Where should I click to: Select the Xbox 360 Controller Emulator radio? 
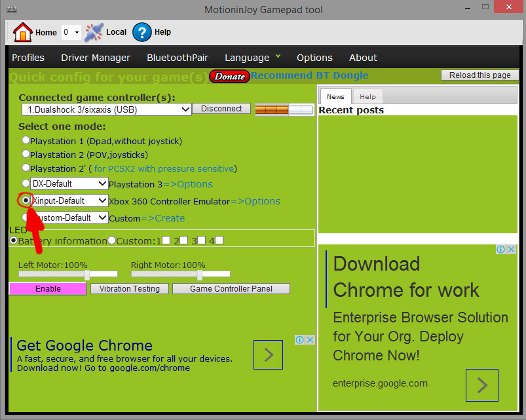[x=26, y=200]
